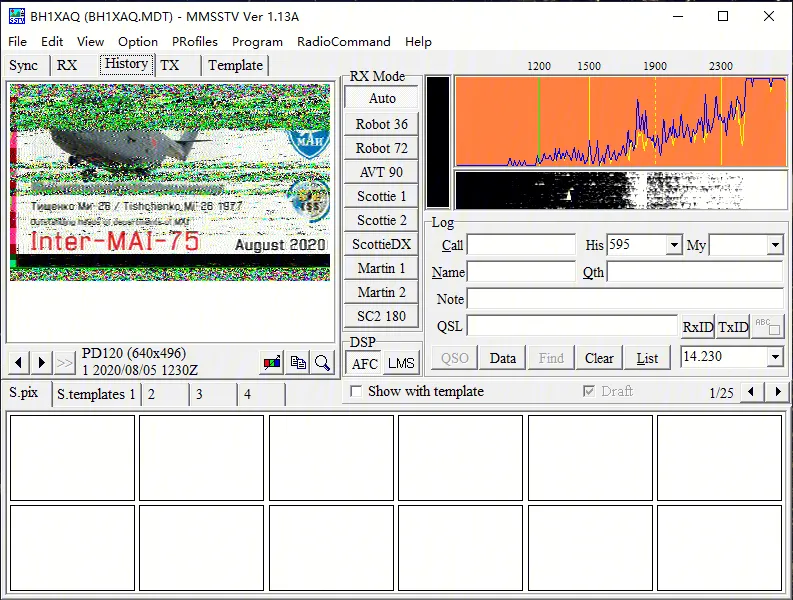Select the first empty S.pix thumbnail slot
This screenshot has height=600, width=793.
[x=72, y=458]
